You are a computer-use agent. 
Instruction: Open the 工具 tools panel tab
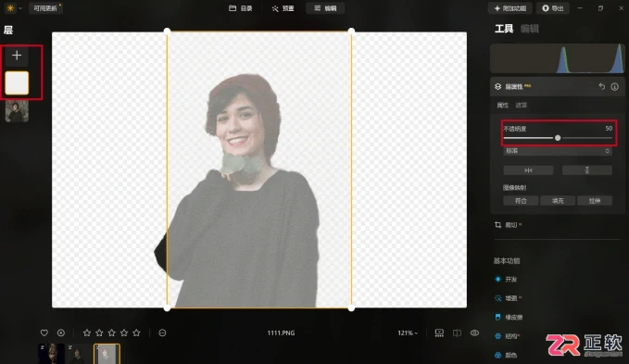click(x=504, y=29)
